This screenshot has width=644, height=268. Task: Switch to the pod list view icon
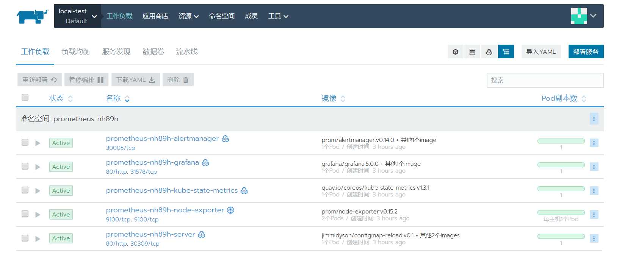coord(456,52)
